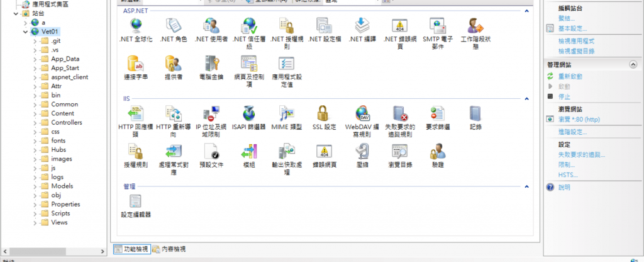Open 基本設定... link
Image resolution: width=644 pixels, height=262 pixels.
click(572, 29)
